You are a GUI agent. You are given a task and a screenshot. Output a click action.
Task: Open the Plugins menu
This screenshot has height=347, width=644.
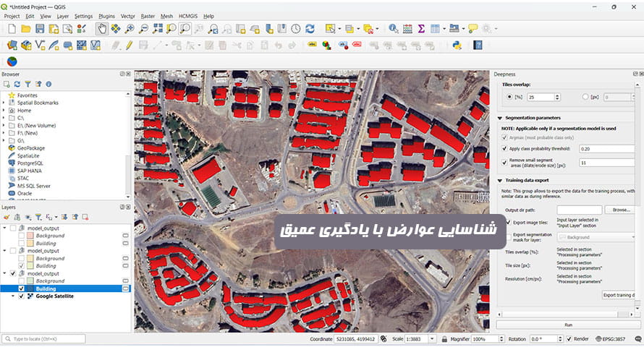(x=107, y=16)
